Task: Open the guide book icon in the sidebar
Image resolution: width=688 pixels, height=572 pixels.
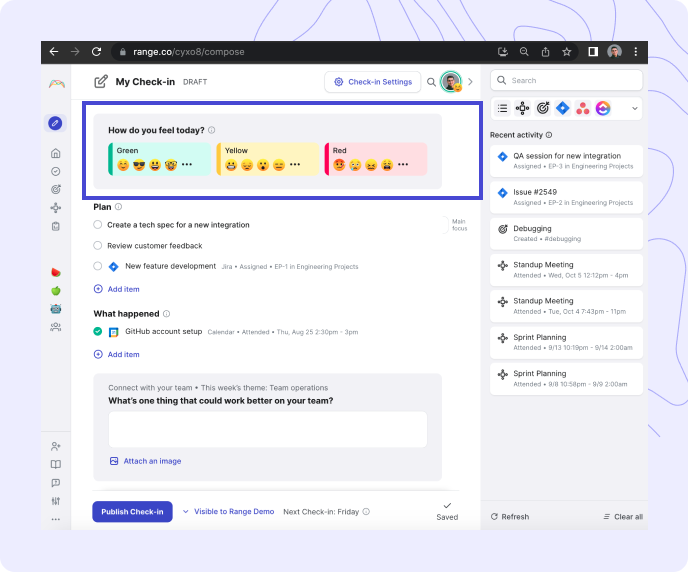Action: coord(56,465)
